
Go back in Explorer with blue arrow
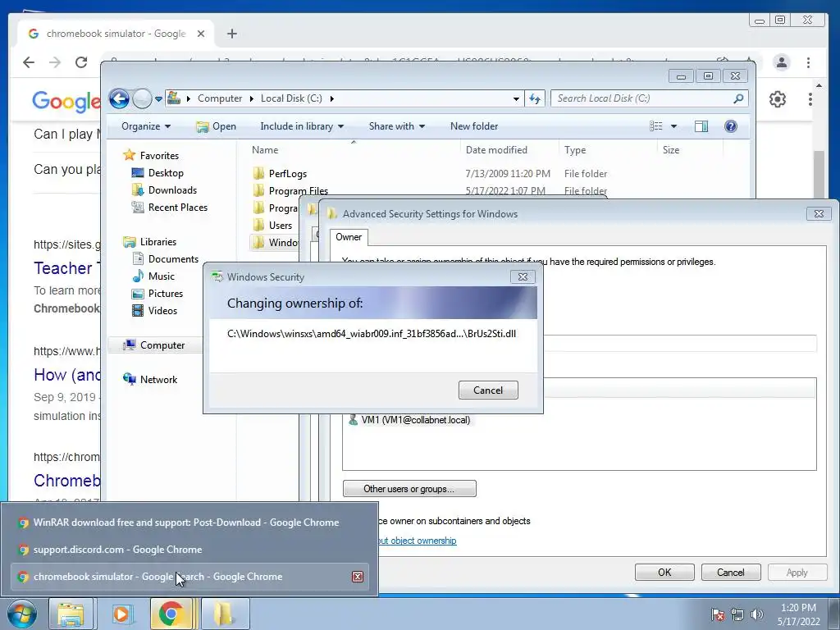point(120,98)
